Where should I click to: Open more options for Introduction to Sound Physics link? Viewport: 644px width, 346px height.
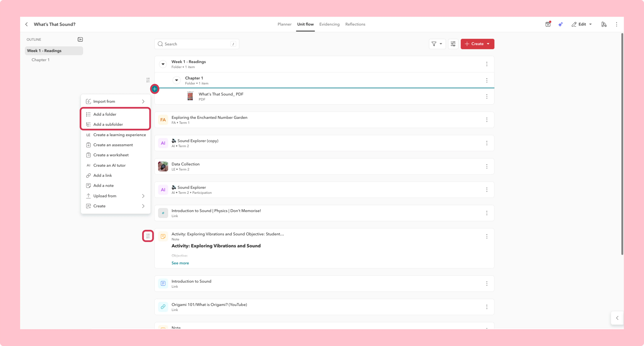click(487, 213)
